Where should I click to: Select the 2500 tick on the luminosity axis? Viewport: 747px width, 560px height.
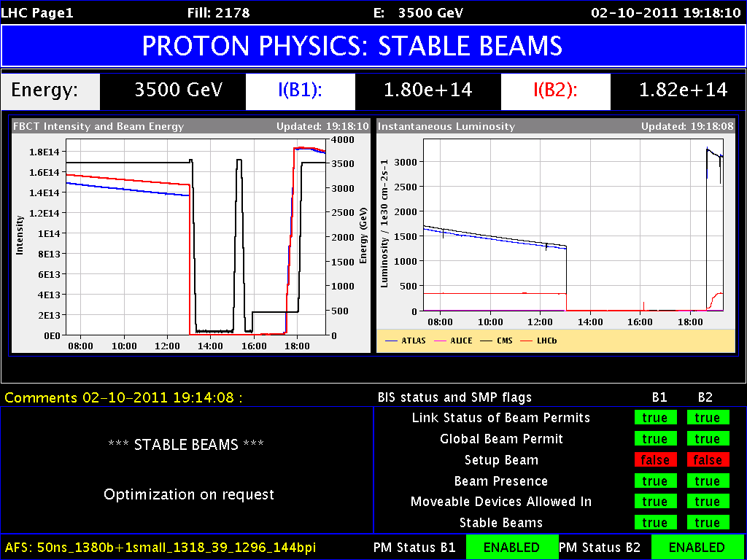[406, 187]
